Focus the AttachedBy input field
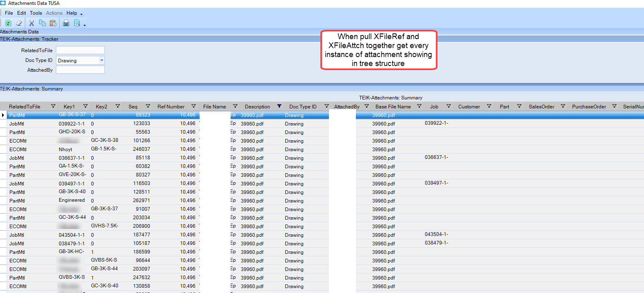The image size is (644, 293). click(80, 70)
